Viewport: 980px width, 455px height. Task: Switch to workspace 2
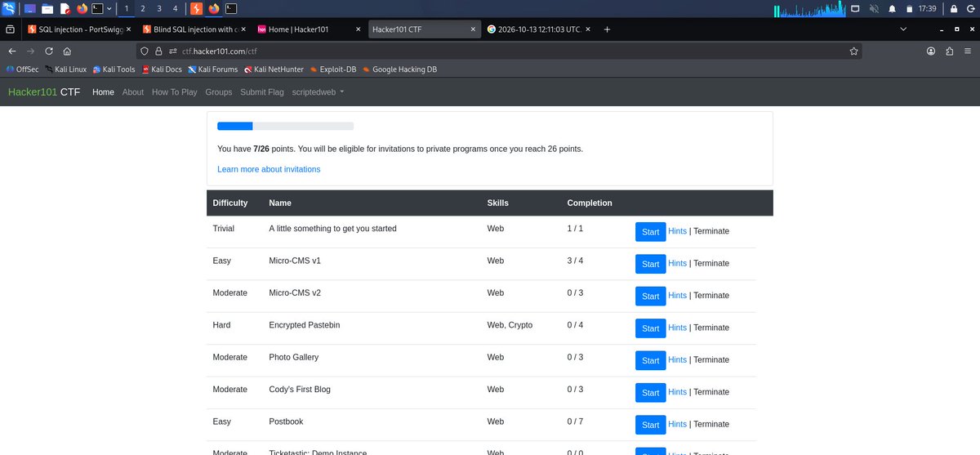142,8
